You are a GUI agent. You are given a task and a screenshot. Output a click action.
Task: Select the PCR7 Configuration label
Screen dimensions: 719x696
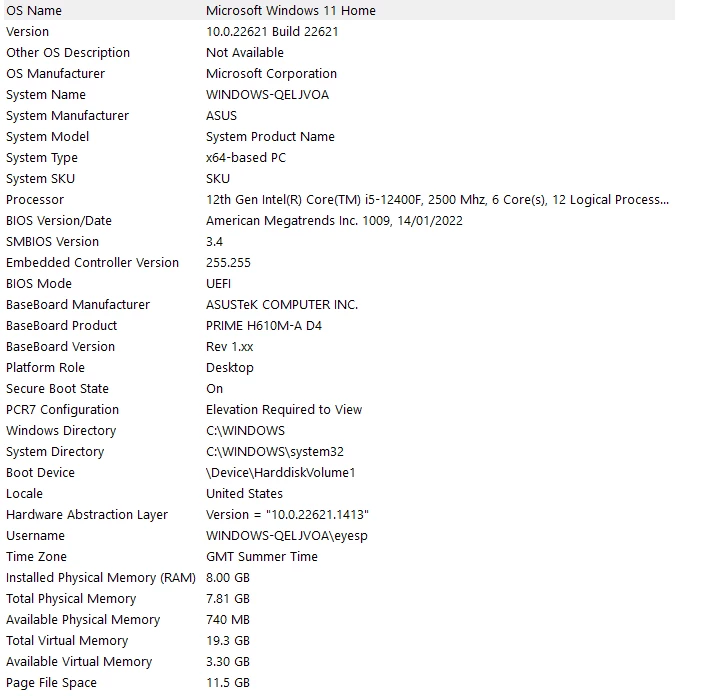coord(62,410)
